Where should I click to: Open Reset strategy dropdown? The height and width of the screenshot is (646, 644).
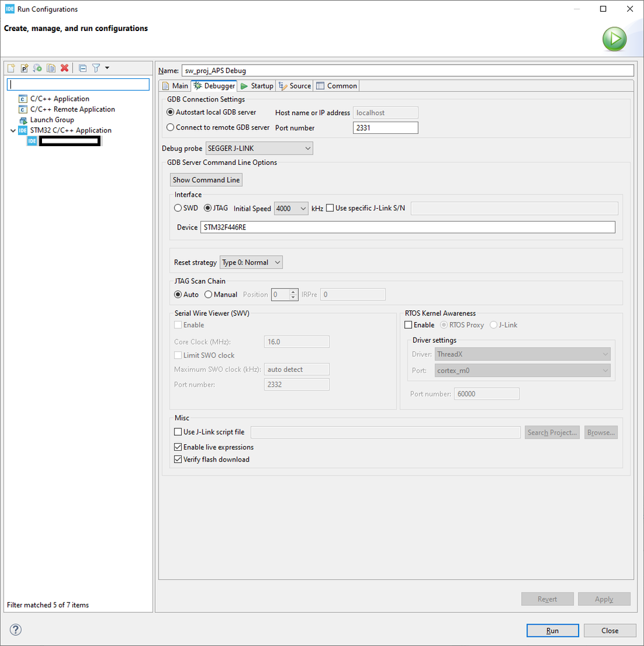click(x=252, y=263)
